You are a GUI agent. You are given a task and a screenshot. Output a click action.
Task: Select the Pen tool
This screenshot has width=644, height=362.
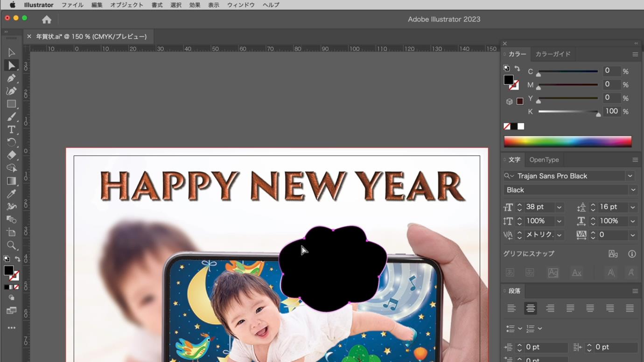(x=11, y=78)
